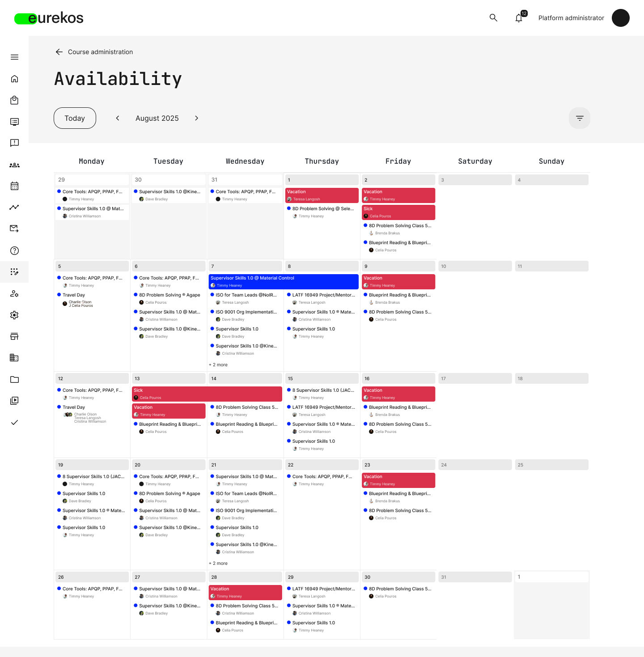Viewport: 644px width, 657px height.
Task: Go to home via sidebar icon
Action: (14, 79)
